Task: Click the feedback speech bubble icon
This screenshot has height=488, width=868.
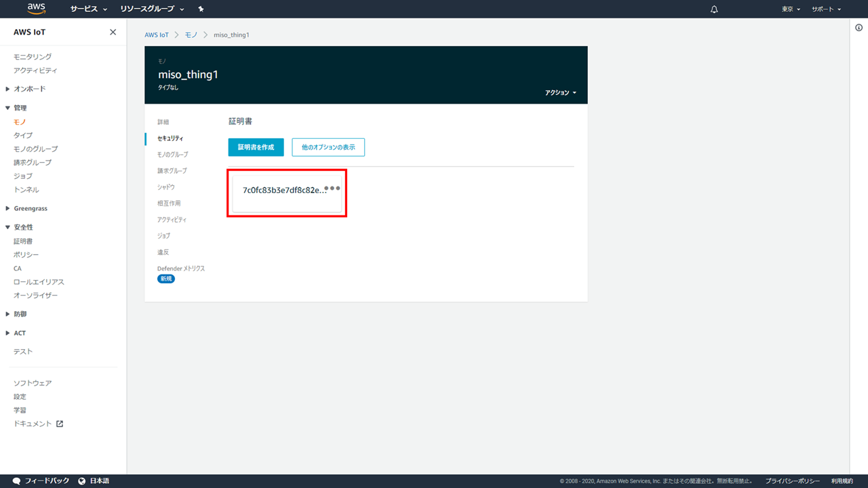Action: (17, 481)
